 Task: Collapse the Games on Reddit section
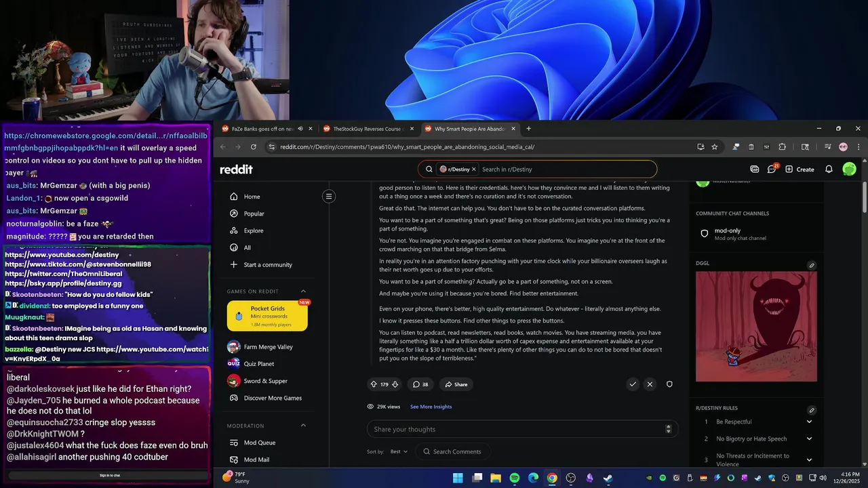pos(303,291)
